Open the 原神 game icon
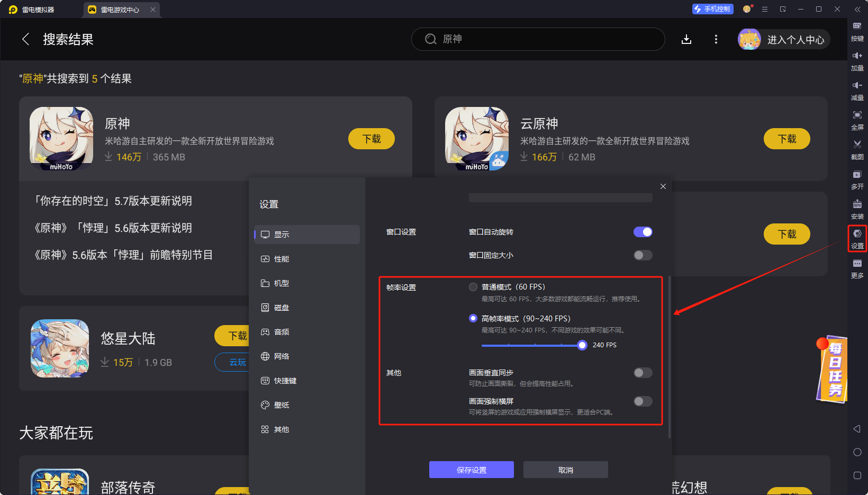The image size is (868, 495). point(61,139)
